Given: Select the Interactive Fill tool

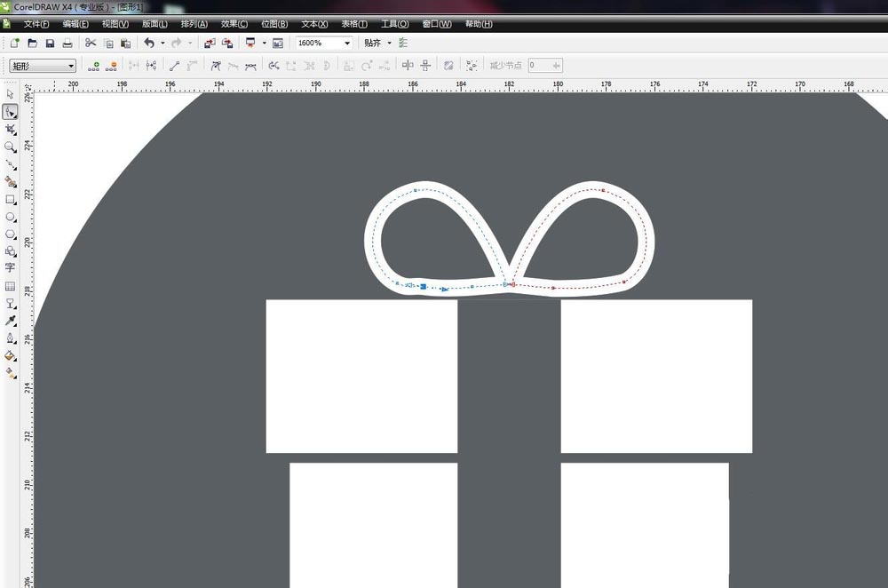Looking at the screenshot, I should point(10,373).
